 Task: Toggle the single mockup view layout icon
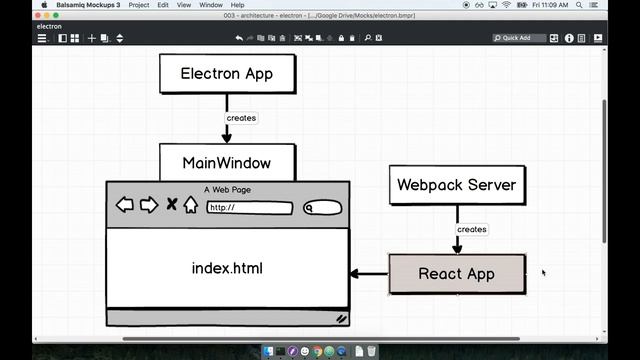62,38
